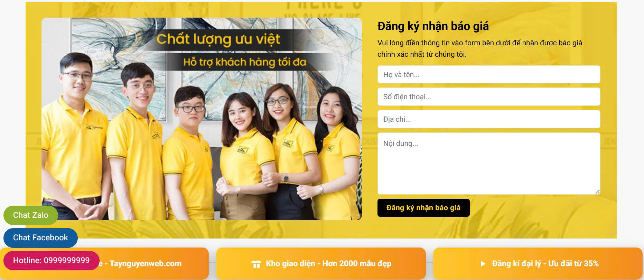This screenshot has width=644, height=280.
Task: Tap the pink Hotline: 0999999999 button
Action: 52,260
